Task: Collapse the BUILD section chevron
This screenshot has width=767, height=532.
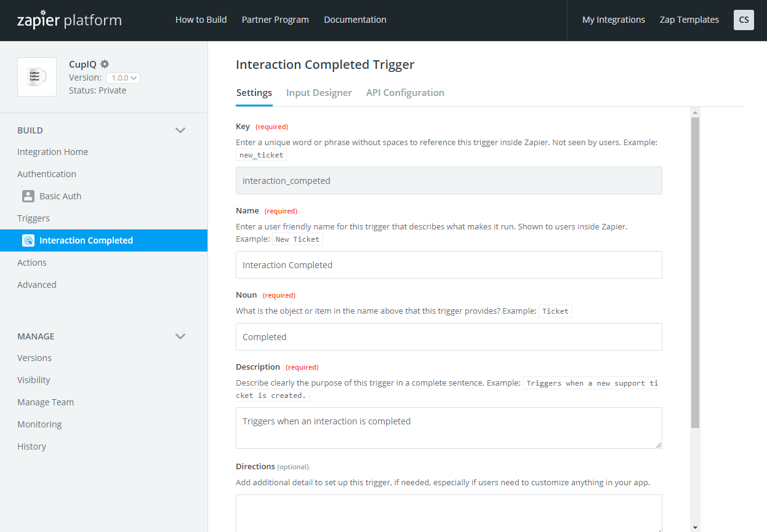Action: (180, 130)
